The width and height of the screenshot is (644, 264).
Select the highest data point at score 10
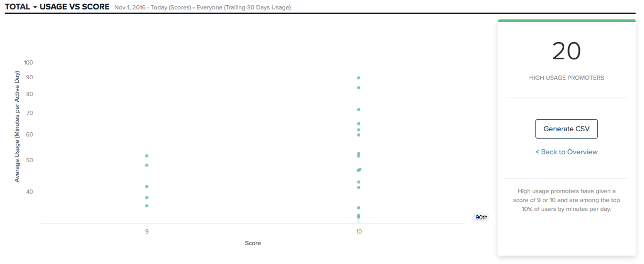(x=359, y=78)
